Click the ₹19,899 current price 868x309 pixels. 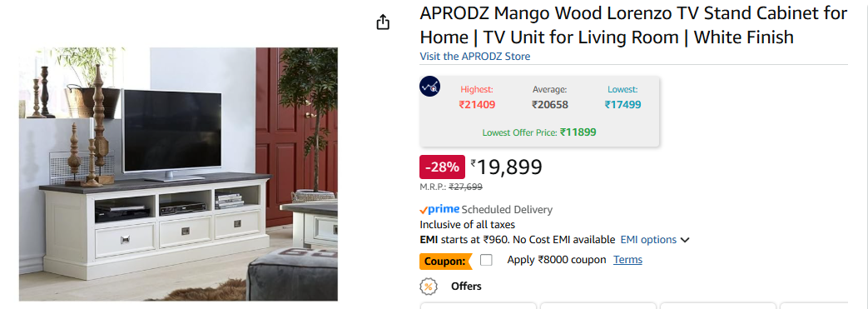pyautogui.click(x=507, y=167)
